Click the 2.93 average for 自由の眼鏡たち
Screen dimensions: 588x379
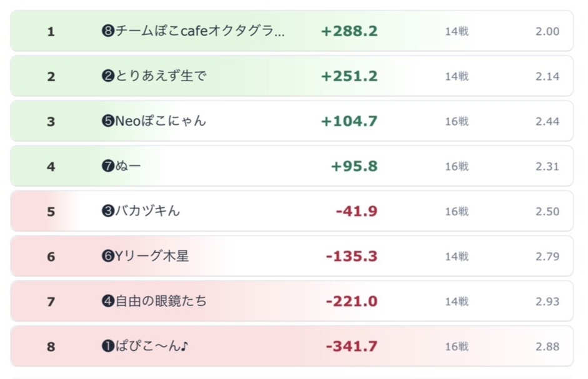[x=547, y=301]
